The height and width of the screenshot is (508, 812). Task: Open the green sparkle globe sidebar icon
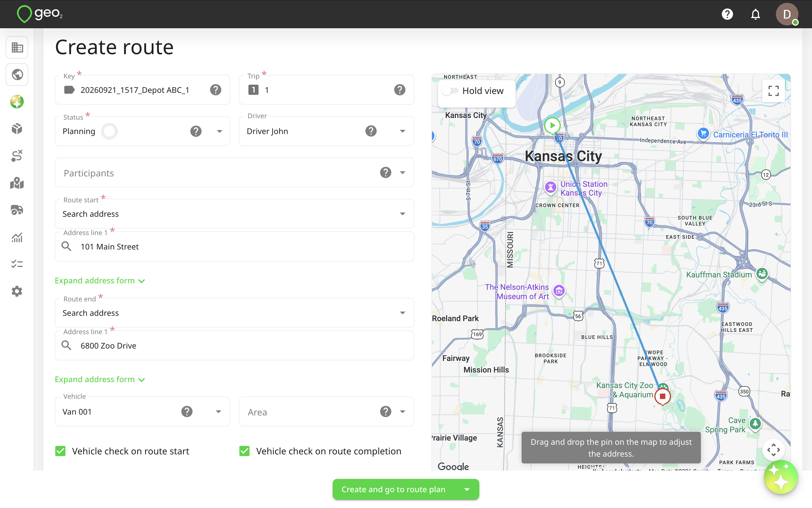[x=17, y=102]
